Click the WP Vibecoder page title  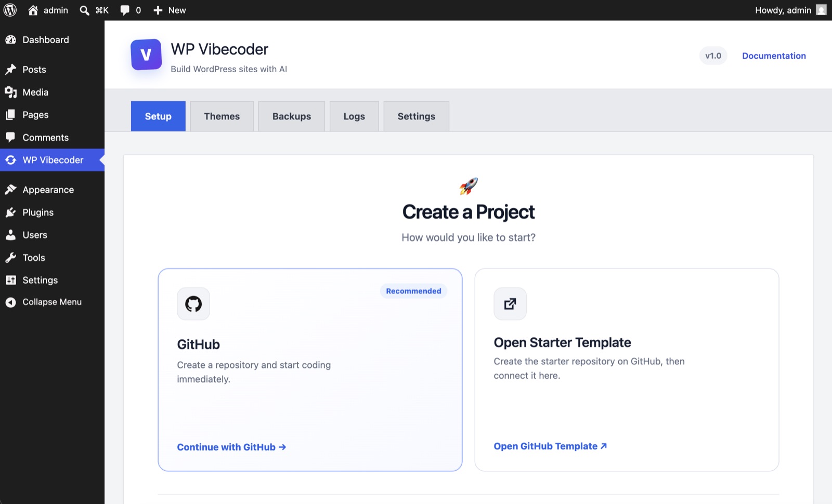coord(219,49)
